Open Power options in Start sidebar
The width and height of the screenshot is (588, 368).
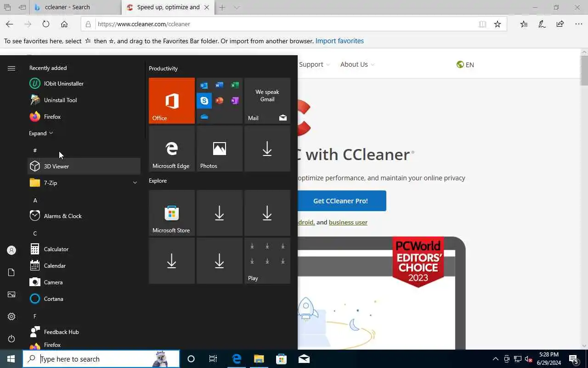pyautogui.click(x=11, y=339)
